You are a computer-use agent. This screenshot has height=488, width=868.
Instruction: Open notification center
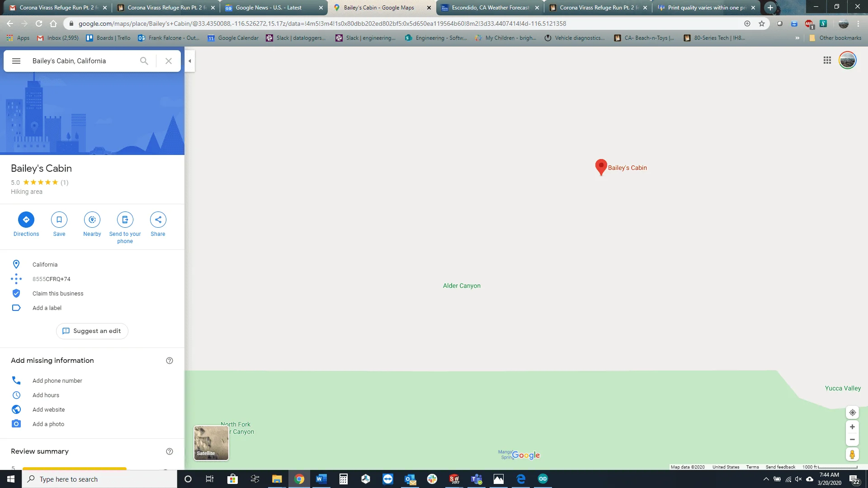tap(854, 479)
